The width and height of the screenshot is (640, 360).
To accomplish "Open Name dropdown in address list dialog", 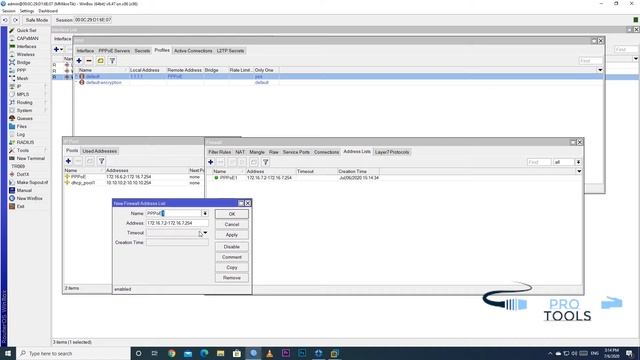I will 205,213.
